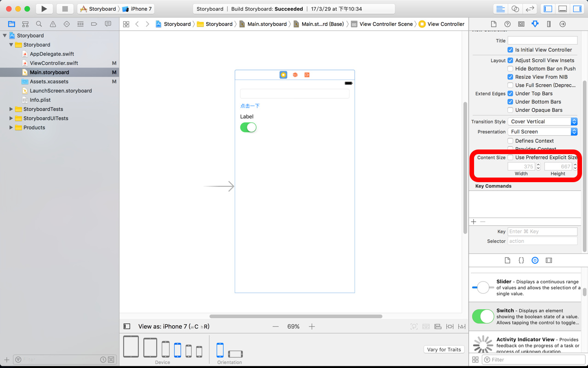Viewport: 588px width, 368px height.
Task: Open the Size inspector
Action: coord(548,24)
